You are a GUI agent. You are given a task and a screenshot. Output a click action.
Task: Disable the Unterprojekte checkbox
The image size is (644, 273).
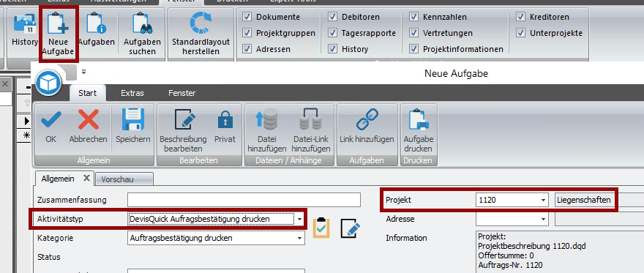tap(521, 33)
